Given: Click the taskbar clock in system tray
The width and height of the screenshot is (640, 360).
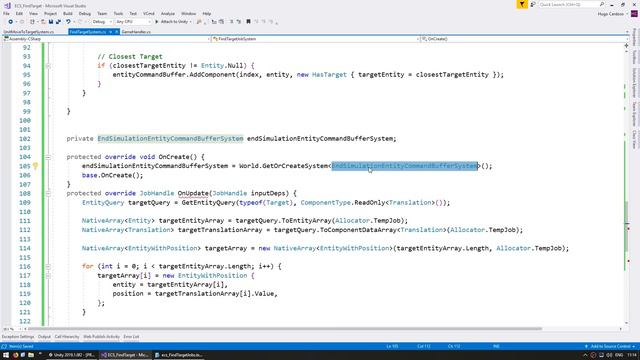Looking at the screenshot, I should (x=632, y=355).
